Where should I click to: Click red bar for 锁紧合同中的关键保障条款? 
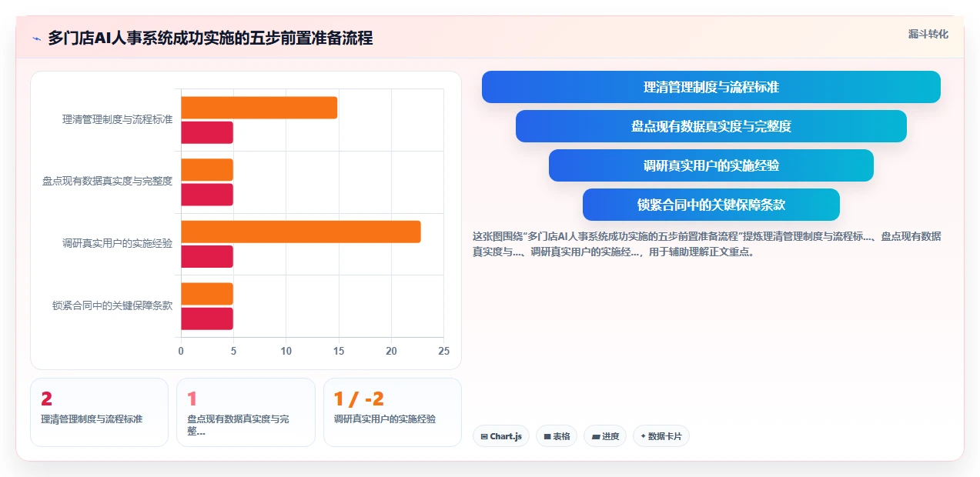point(207,318)
